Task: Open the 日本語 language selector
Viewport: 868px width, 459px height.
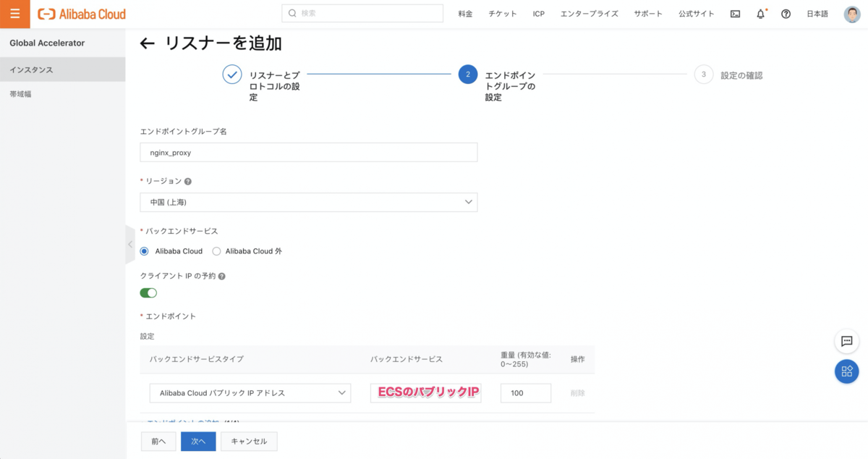Action: 817,14
